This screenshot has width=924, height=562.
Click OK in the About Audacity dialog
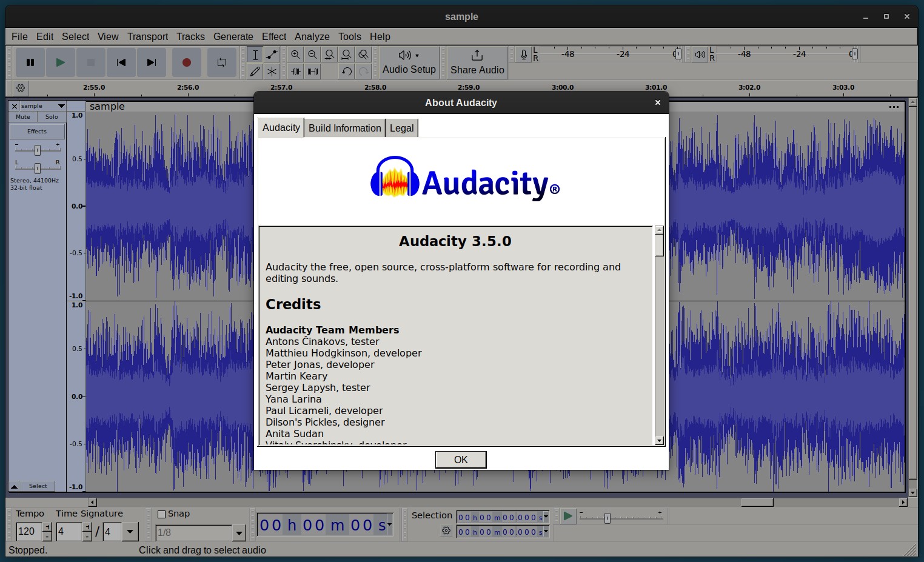(461, 460)
